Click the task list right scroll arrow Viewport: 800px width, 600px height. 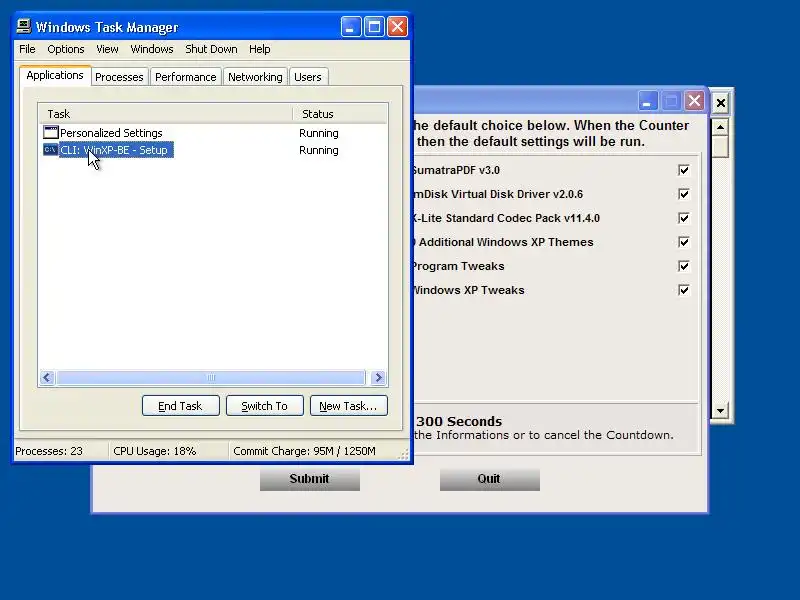(x=379, y=378)
